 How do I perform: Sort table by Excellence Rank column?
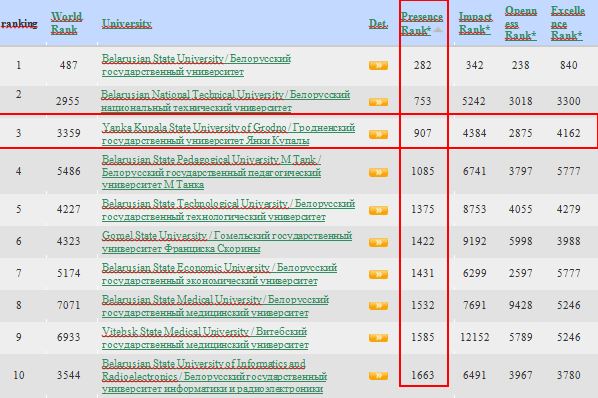(x=567, y=23)
